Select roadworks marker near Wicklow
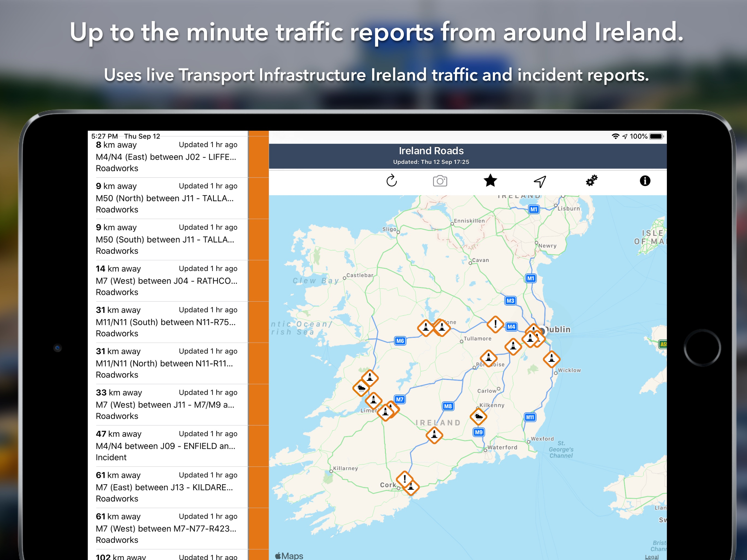This screenshot has height=560, width=747. tap(552, 359)
